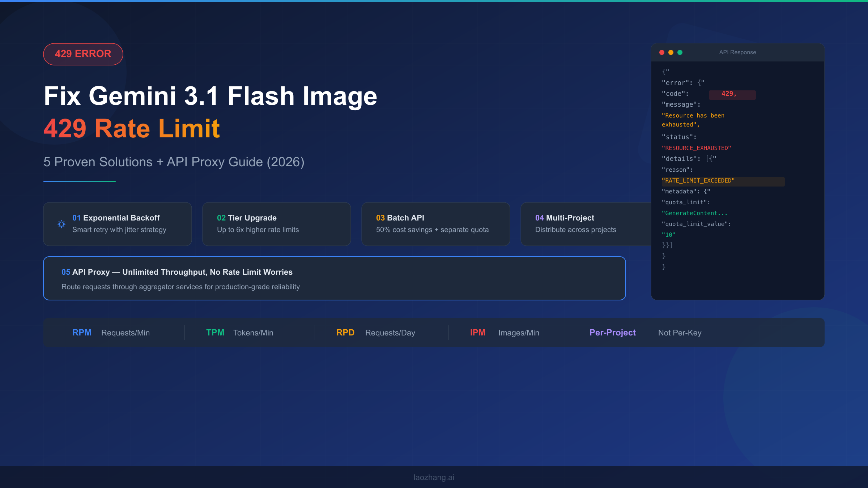Switch to the API Response window title
The image size is (868, 488).
click(738, 52)
